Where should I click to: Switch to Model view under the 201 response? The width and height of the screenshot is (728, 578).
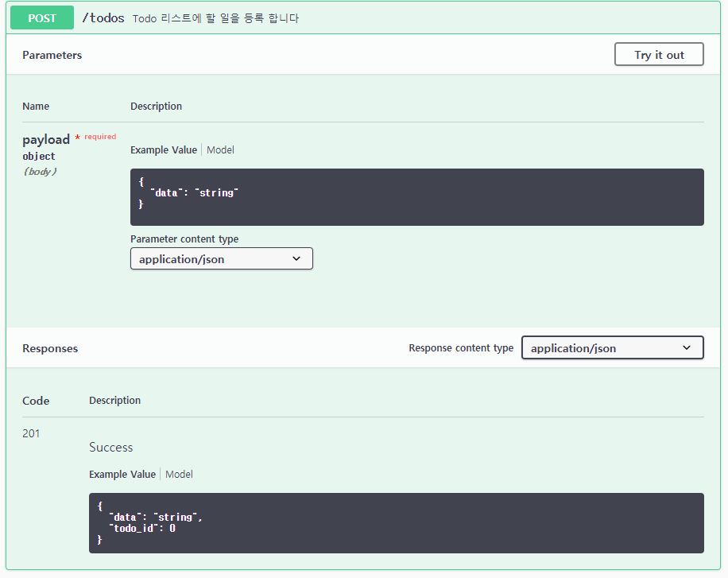point(179,474)
